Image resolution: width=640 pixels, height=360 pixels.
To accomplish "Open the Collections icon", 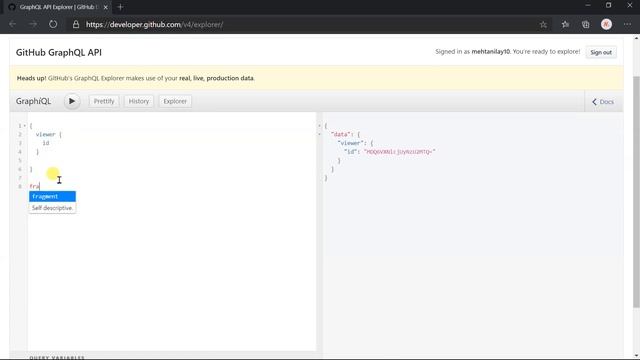I will coord(586,24).
